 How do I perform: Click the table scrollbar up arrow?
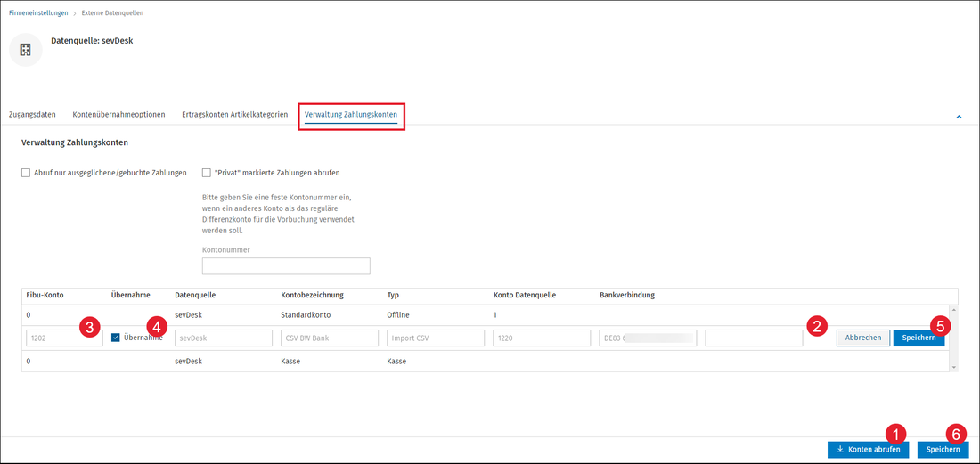pyautogui.click(x=953, y=310)
